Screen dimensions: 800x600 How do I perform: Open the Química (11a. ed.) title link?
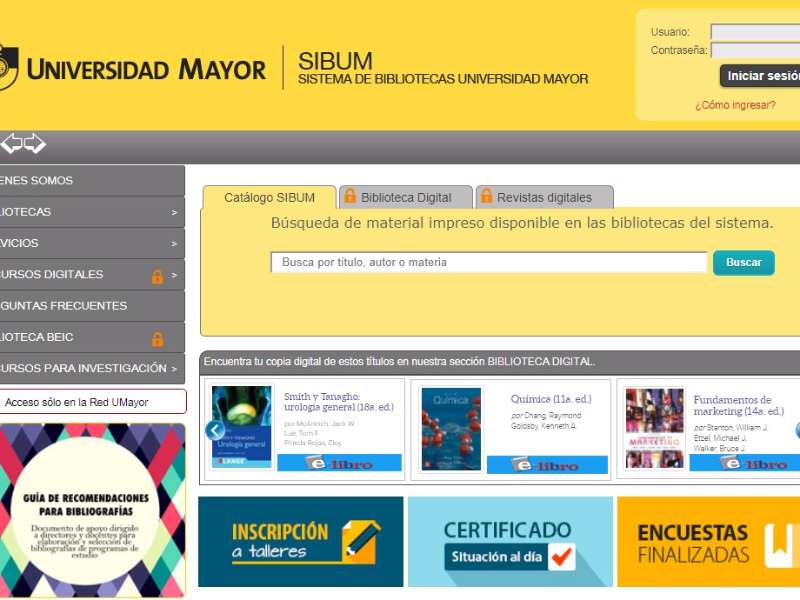coord(551,399)
